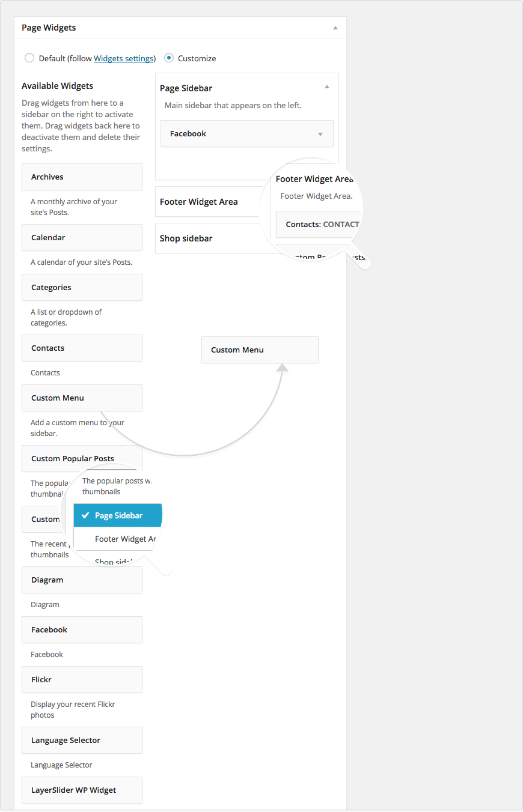Select the Default widgets radio button
The height and width of the screenshot is (812, 523).
pos(29,58)
